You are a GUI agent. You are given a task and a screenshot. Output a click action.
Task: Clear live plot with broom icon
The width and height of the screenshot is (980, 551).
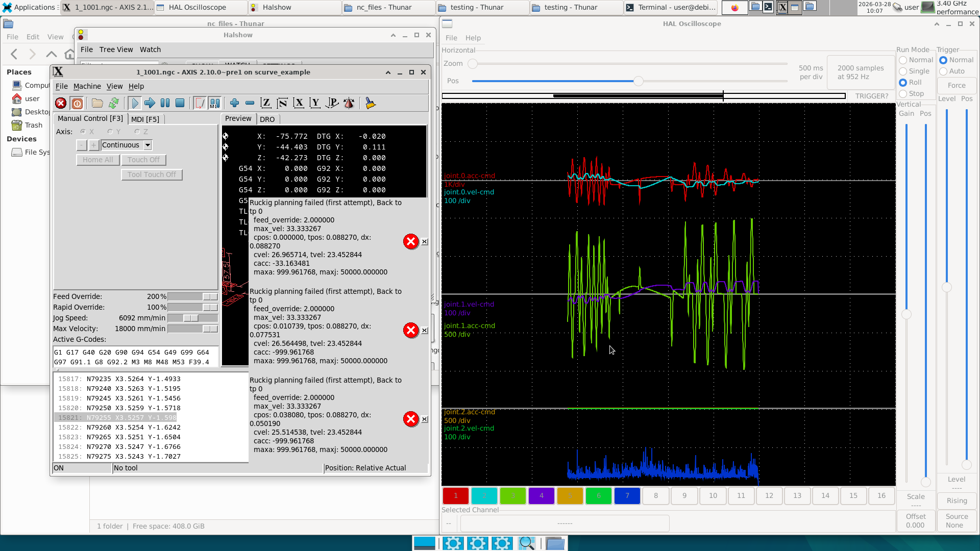(x=370, y=104)
